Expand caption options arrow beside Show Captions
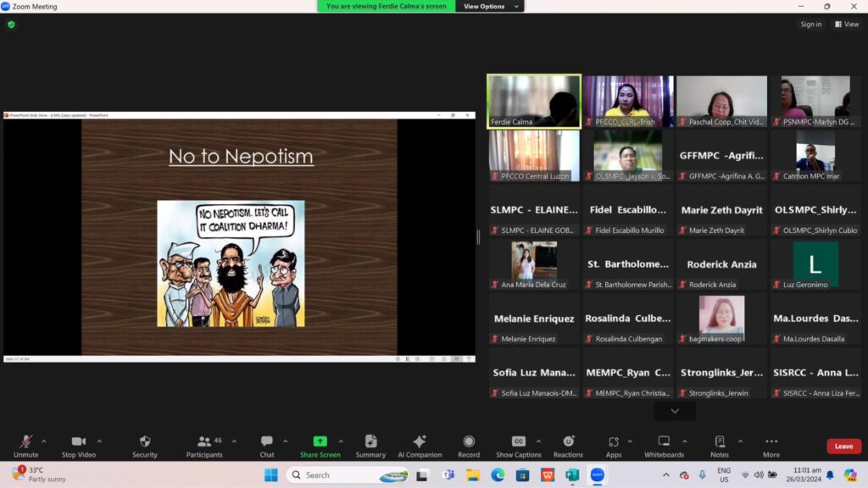 pos(538,441)
